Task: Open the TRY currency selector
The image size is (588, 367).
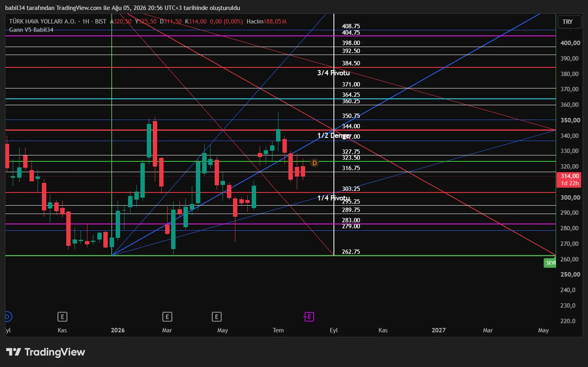Action: (x=569, y=22)
